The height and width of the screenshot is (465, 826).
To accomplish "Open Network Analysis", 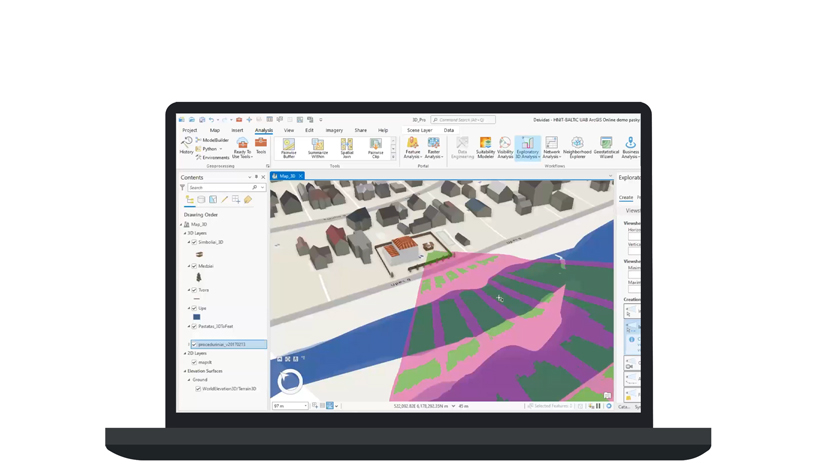I will click(551, 148).
